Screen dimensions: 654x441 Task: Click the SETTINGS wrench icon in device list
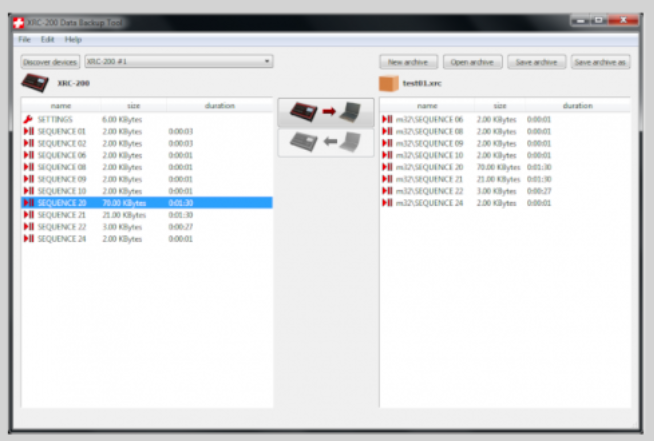(x=27, y=119)
